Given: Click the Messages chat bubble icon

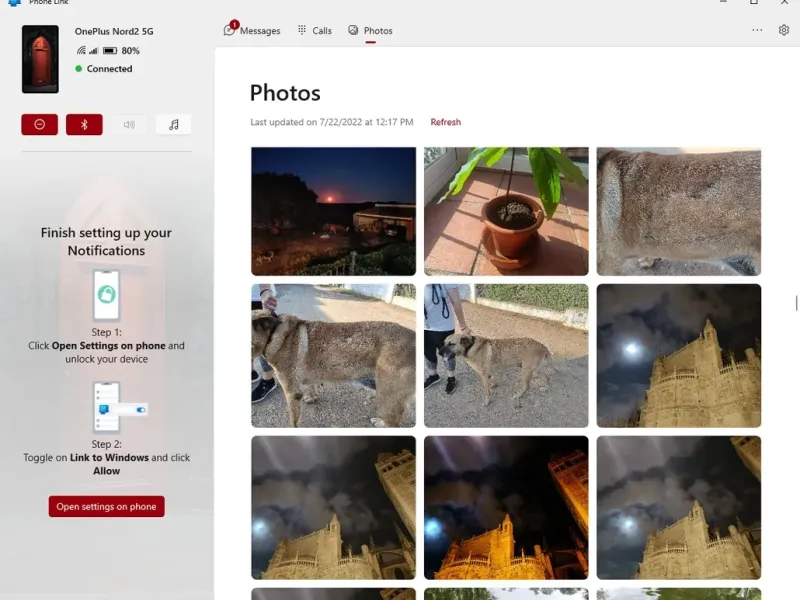Looking at the screenshot, I should (229, 31).
